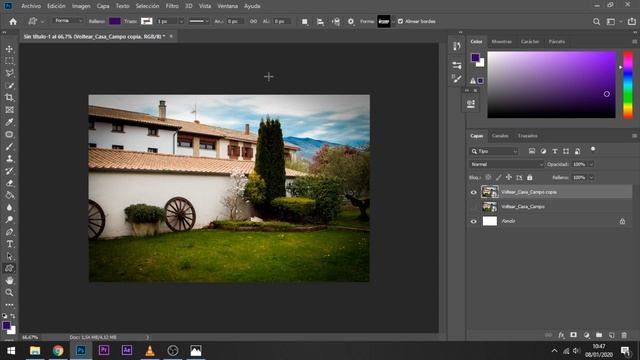Open the path alignment options

click(320, 21)
